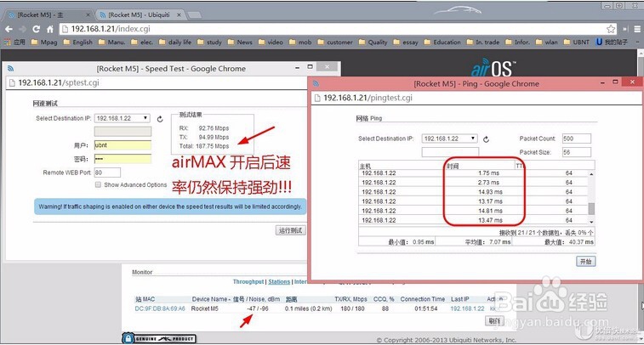Open the 我的帖子 bookmark

coord(612,42)
